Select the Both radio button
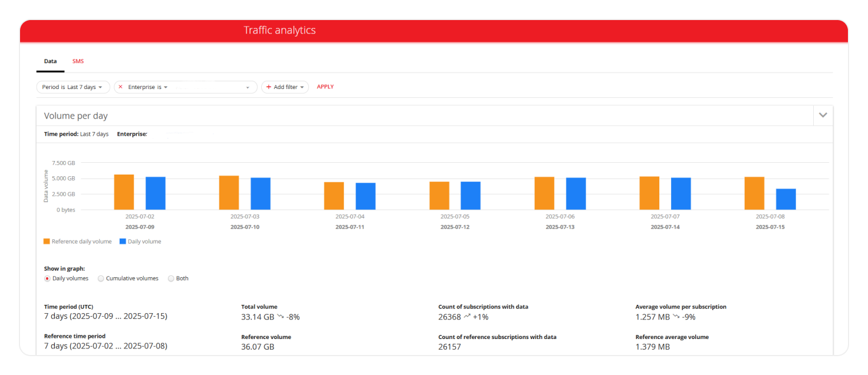 tap(171, 278)
